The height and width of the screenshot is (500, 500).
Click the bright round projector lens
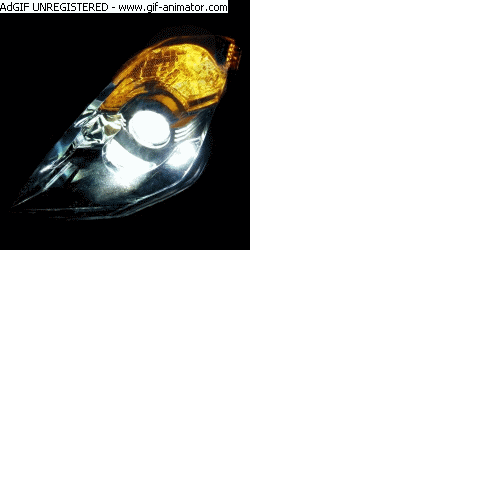[x=149, y=127]
